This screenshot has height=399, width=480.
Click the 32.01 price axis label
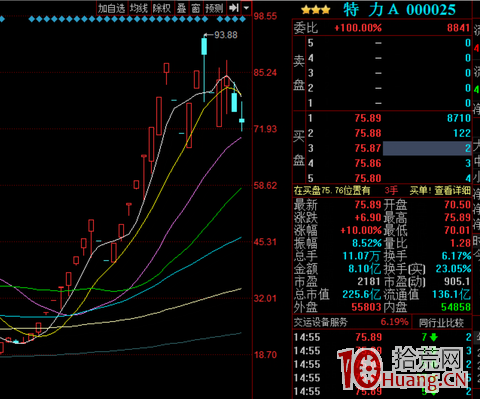tap(265, 298)
